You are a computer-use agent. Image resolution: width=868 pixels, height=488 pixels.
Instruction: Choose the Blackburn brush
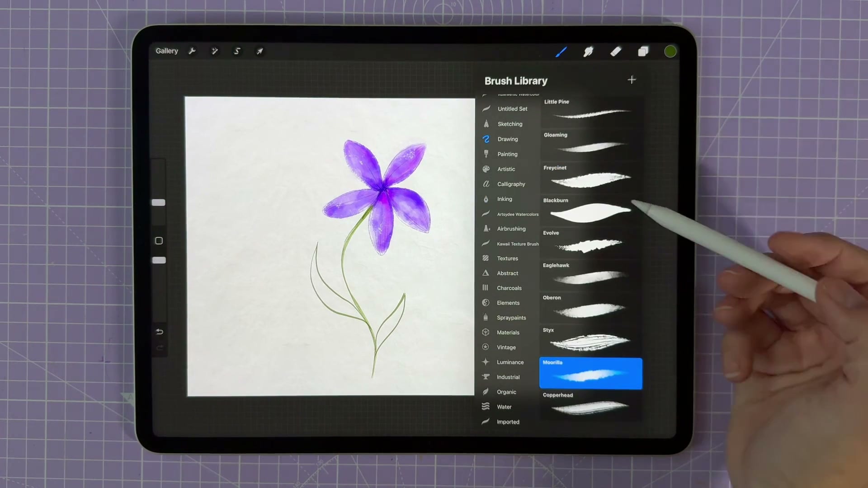591,211
